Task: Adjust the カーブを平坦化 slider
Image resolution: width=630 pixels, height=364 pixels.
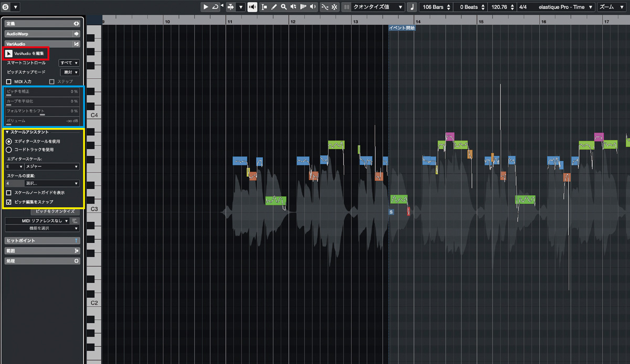Action: [42, 102]
